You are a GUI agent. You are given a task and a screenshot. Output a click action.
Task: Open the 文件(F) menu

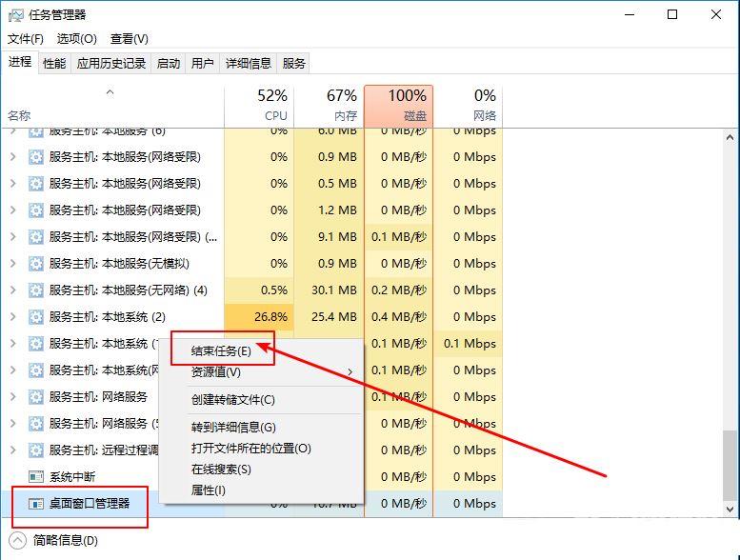[x=26, y=39]
